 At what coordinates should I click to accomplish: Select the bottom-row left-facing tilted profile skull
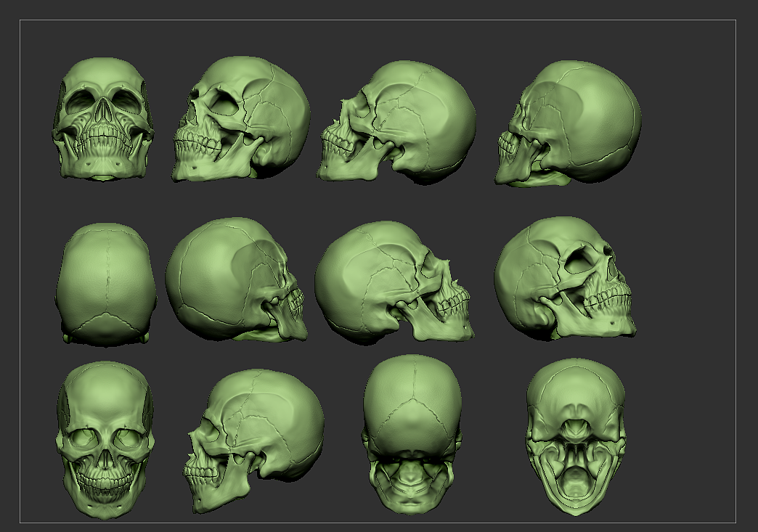(253, 441)
